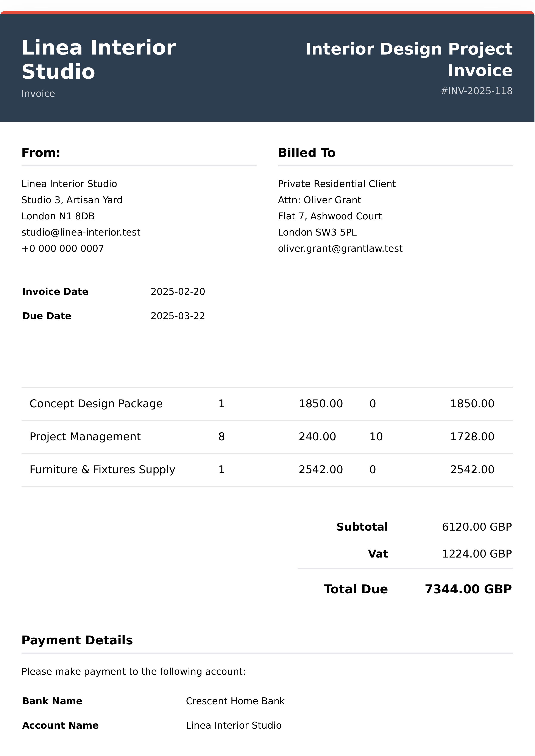Click the Crescent Home Bank name

(x=235, y=701)
